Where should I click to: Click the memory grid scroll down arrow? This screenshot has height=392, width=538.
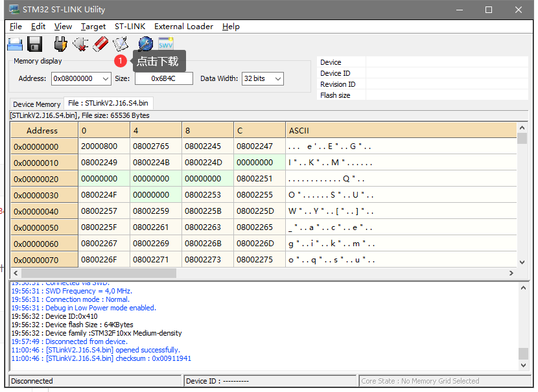pyautogui.click(x=522, y=262)
